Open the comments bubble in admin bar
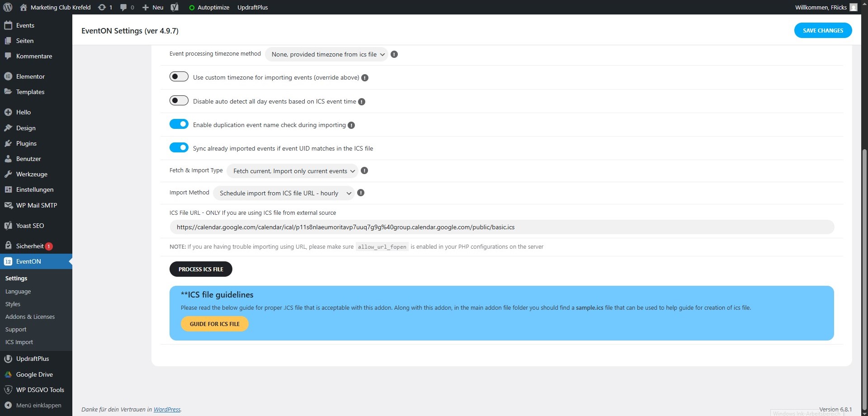This screenshot has height=416, width=868. click(x=127, y=7)
